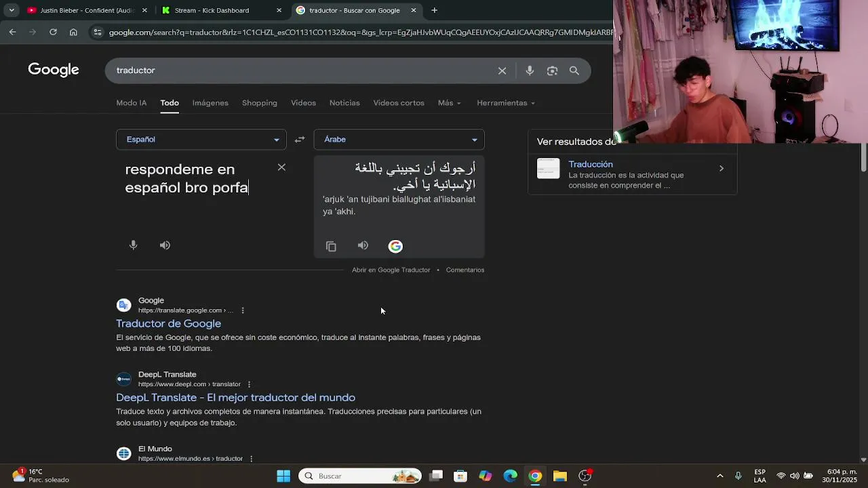Viewport: 868px width, 488px height.
Task: Click the romanized text 'arjuk 'an tujibani
Action: click(399, 205)
